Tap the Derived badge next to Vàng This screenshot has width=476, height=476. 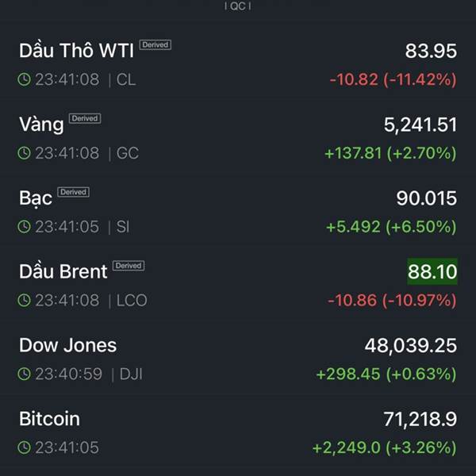coord(85,119)
